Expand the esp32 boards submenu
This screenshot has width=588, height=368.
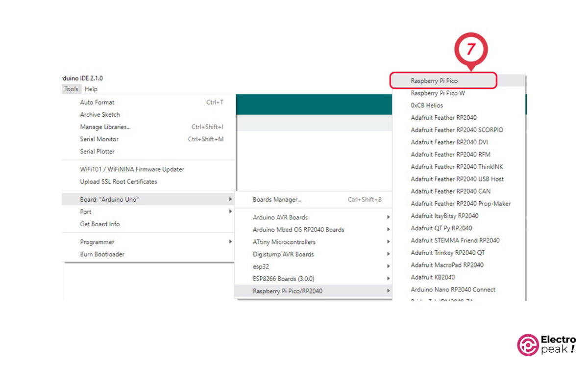click(x=262, y=266)
